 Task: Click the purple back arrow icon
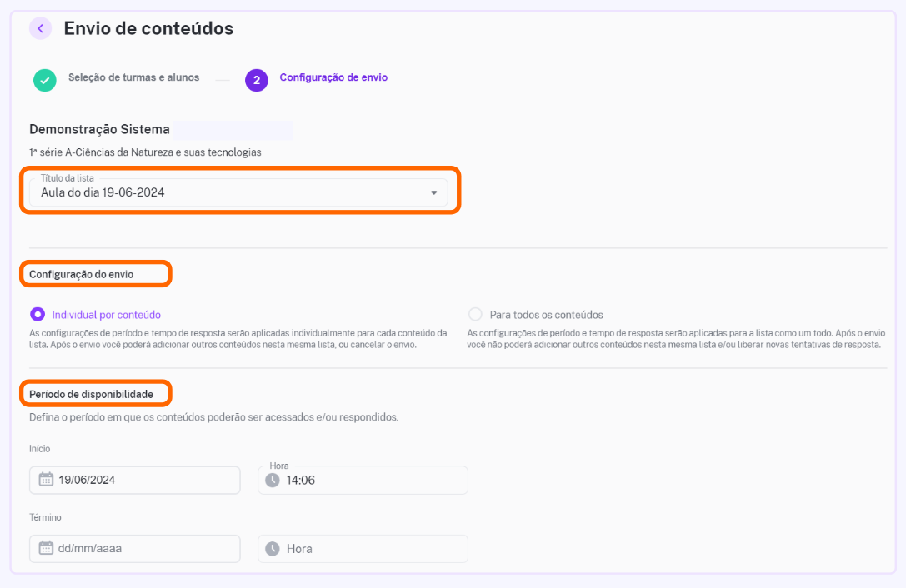pyautogui.click(x=41, y=28)
